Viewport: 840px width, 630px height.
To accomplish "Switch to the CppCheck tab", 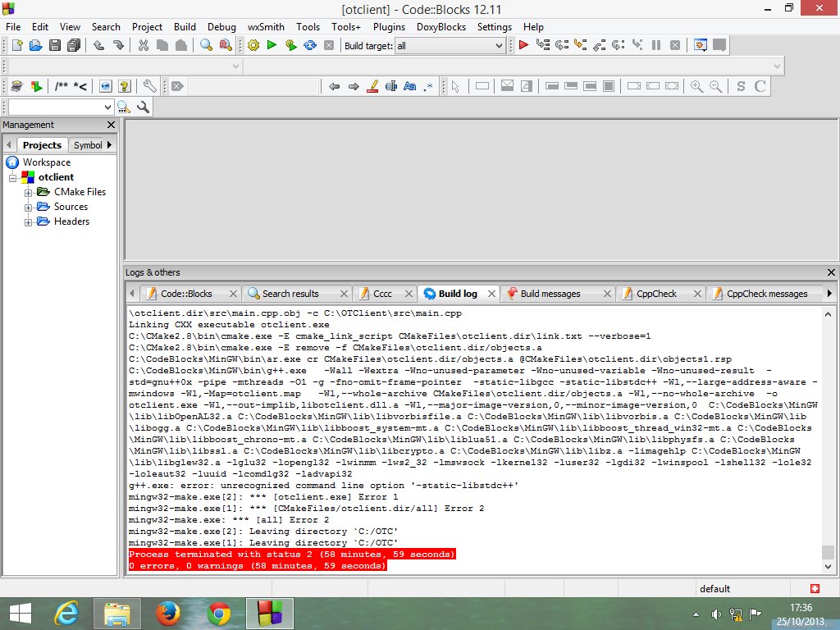I will (656, 294).
